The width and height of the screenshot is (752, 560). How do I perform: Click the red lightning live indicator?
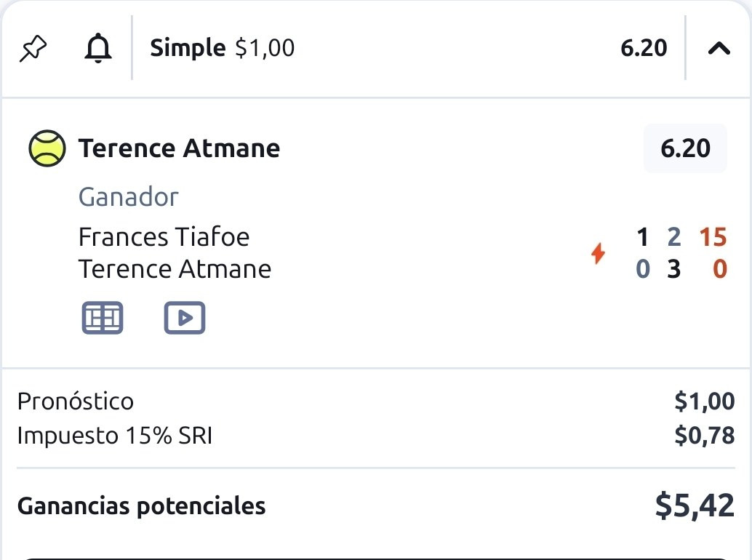click(598, 253)
